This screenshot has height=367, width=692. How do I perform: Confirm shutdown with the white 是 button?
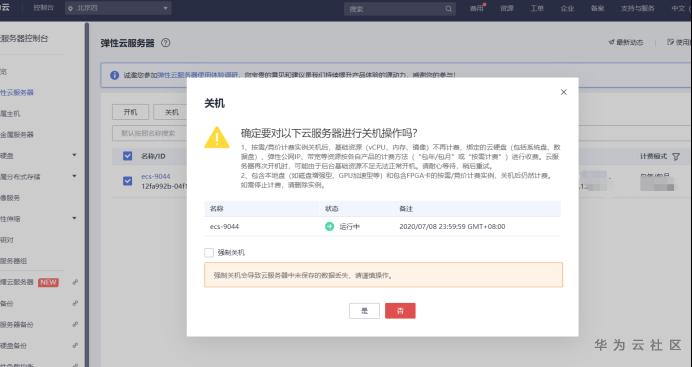click(364, 311)
